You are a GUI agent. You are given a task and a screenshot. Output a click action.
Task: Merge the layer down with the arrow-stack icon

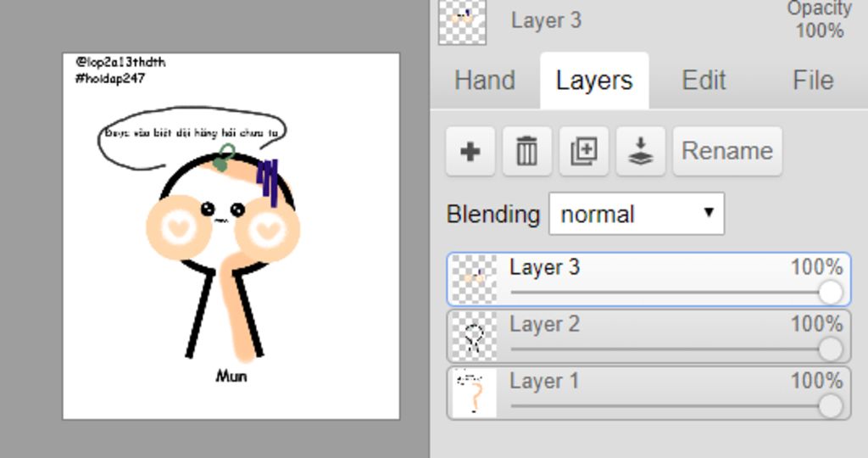[641, 151]
